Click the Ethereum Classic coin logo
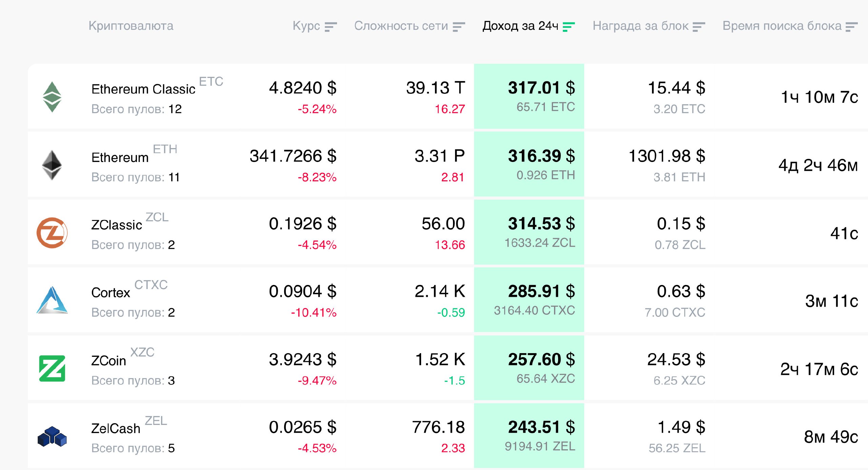Image resolution: width=868 pixels, height=470 pixels. (x=52, y=97)
